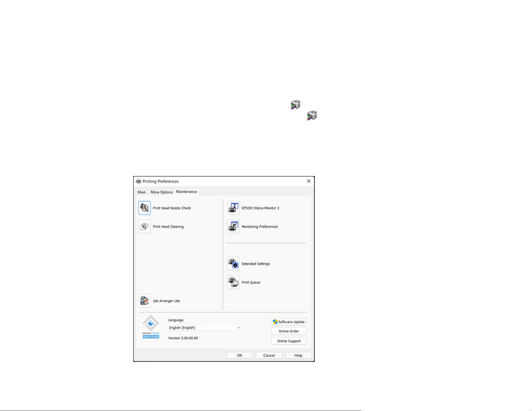The width and height of the screenshot is (532, 411).
Task: Open the Extended Settings icon
Action: point(234,264)
